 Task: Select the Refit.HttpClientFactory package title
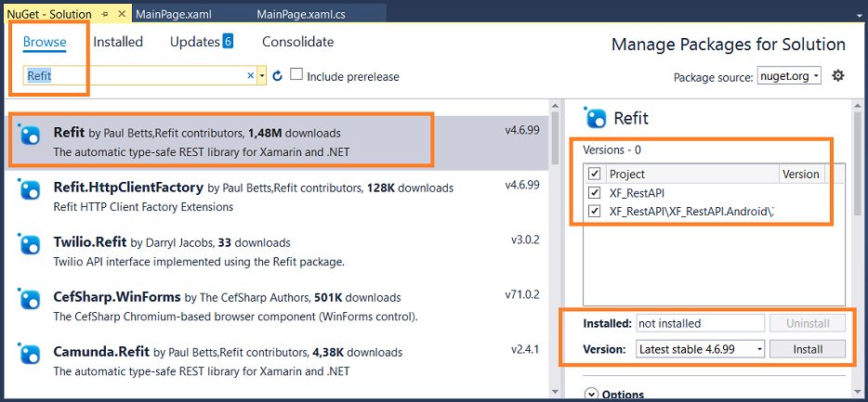tap(128, 188)
